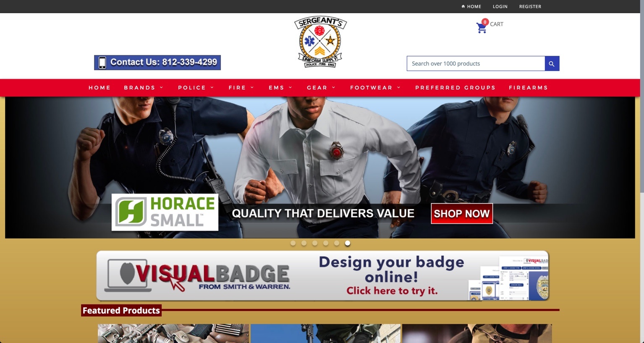Open the VisualBadge design banner
The width and height of the screenshot is (644, 343).
322,276
